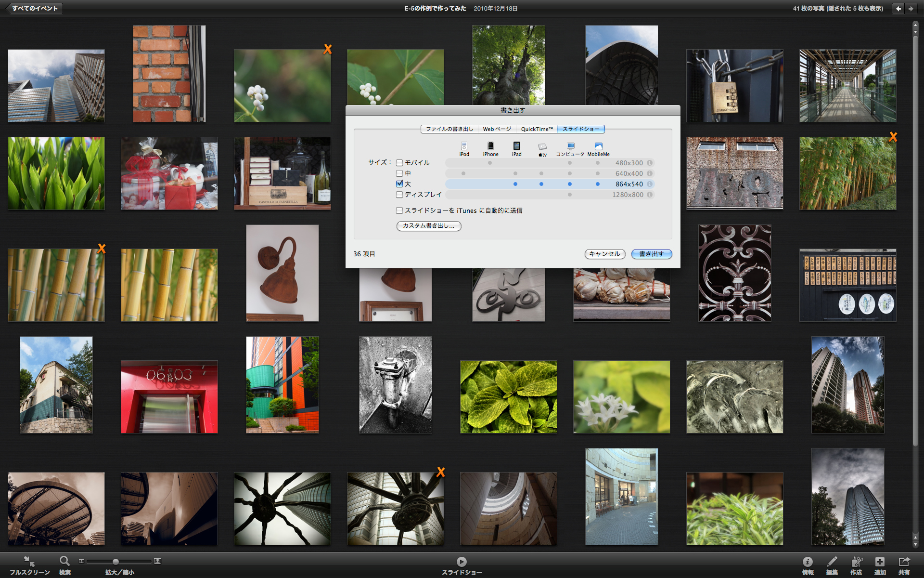
Task: Go back to All Events (すべてのイベント)
Action: point(34,8)
